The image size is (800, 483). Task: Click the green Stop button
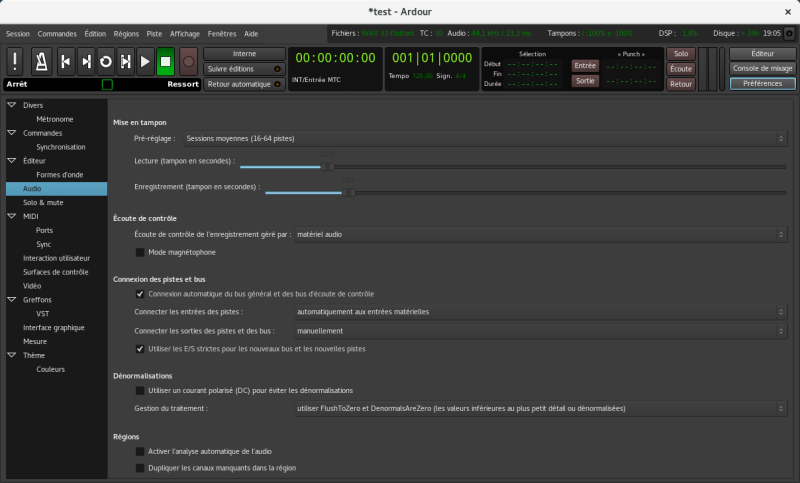click(x=165, y=62)
